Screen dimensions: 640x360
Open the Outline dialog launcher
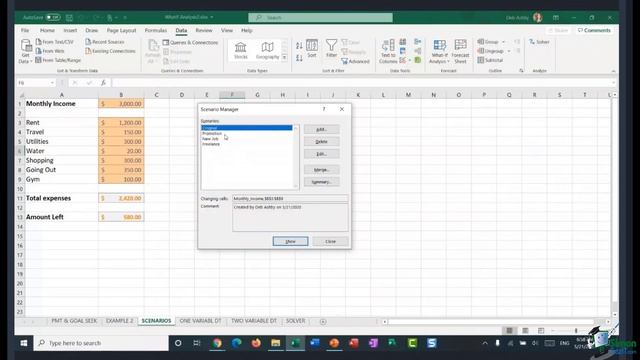[x=521, y=71]
